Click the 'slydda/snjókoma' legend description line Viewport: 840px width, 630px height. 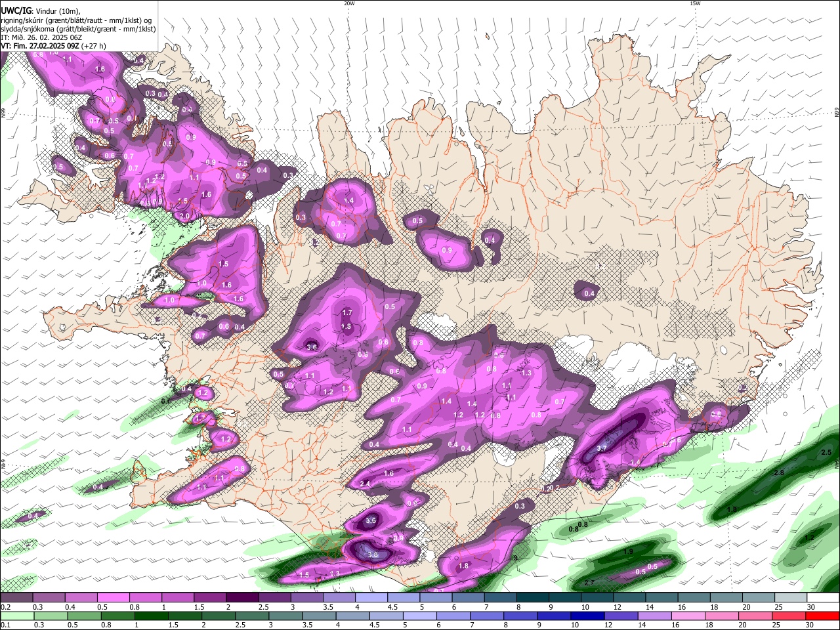78,29
